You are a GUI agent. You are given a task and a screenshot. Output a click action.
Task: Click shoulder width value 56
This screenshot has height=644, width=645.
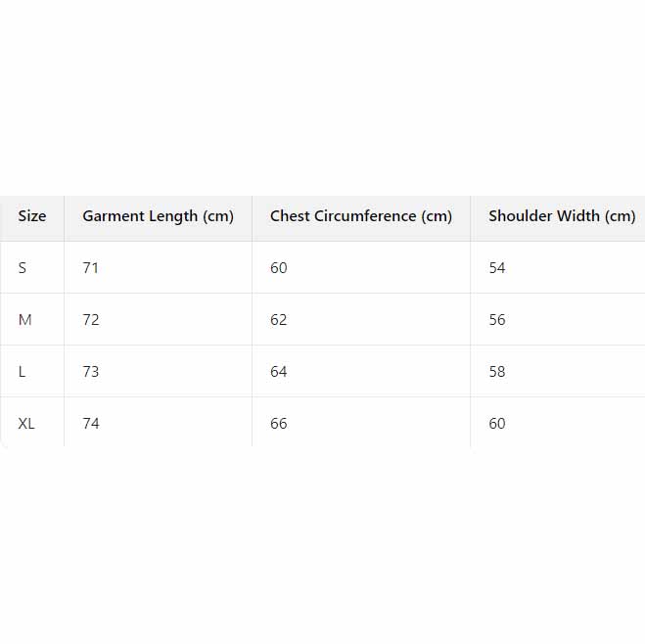pos(497,320)
